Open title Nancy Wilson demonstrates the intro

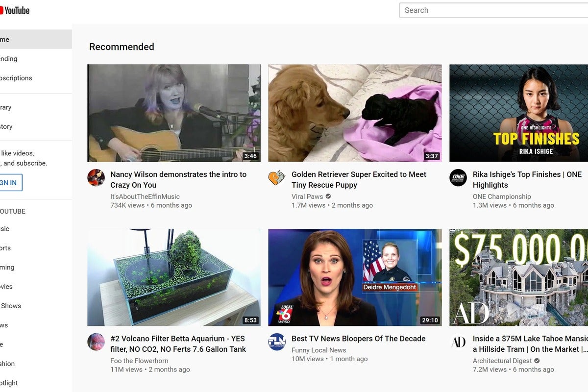178,180
